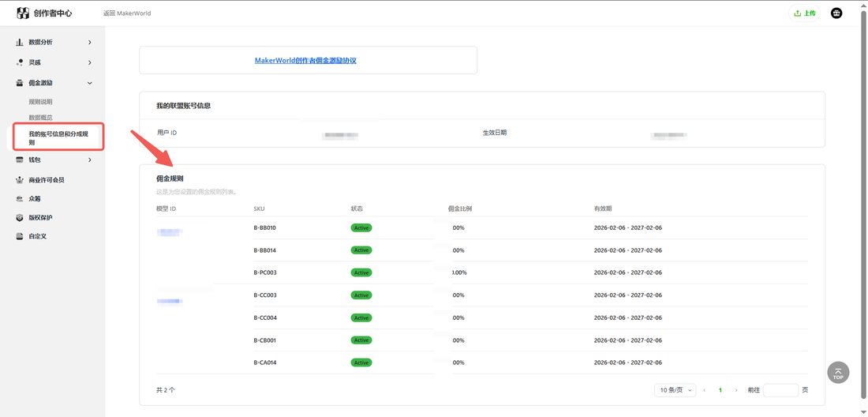Click Active badge in B-PC003 row
868x417 pixels.
(361, 272)
